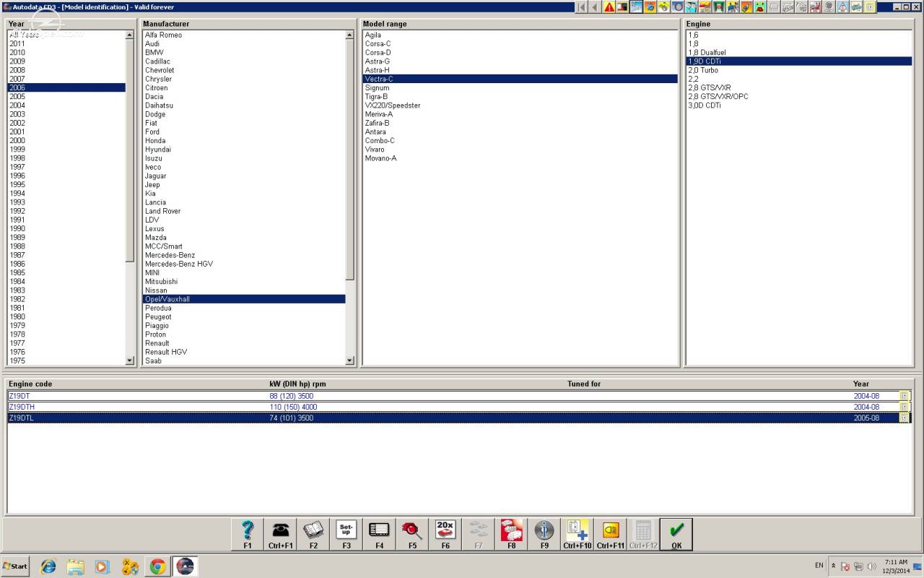Viewport: 924px width, 578px height.
Task: Open the F3 Set-up button
Action: 346,534
